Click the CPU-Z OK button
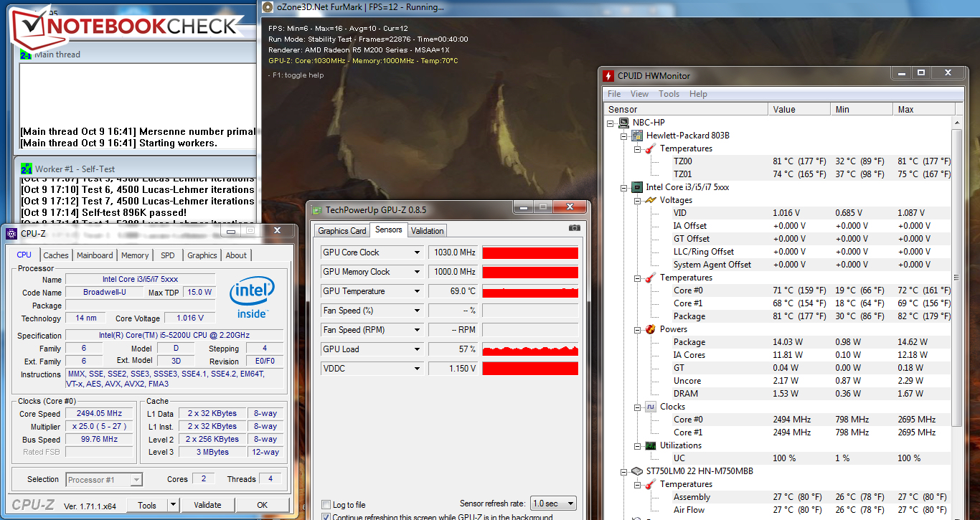980x520 pixels. point(263,505)
